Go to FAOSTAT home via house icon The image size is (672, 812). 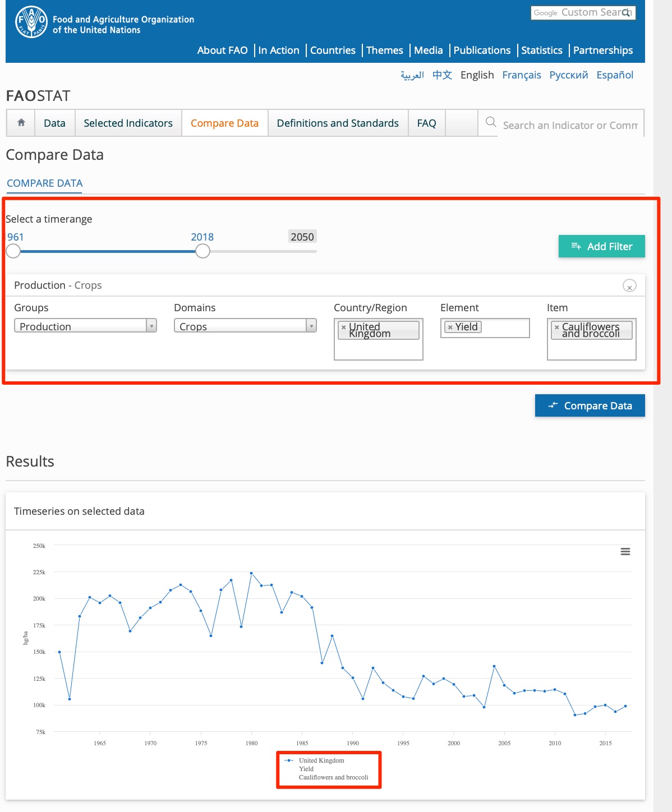pos(21,122)
